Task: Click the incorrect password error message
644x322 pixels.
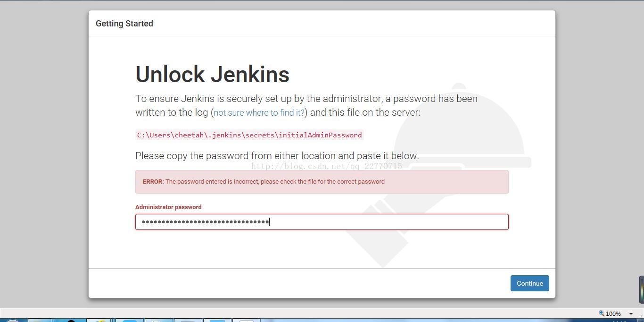Action: coord(322,182)
